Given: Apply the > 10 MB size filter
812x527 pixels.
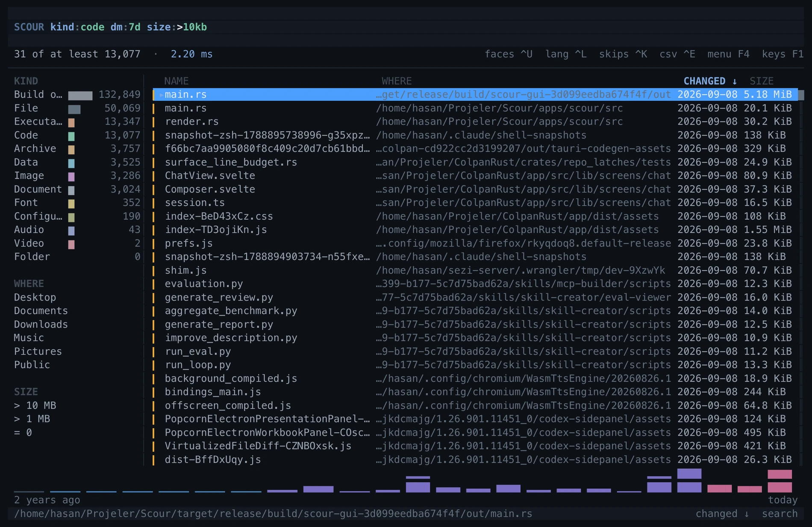Looking at the screenshot, I should [35, 405].
